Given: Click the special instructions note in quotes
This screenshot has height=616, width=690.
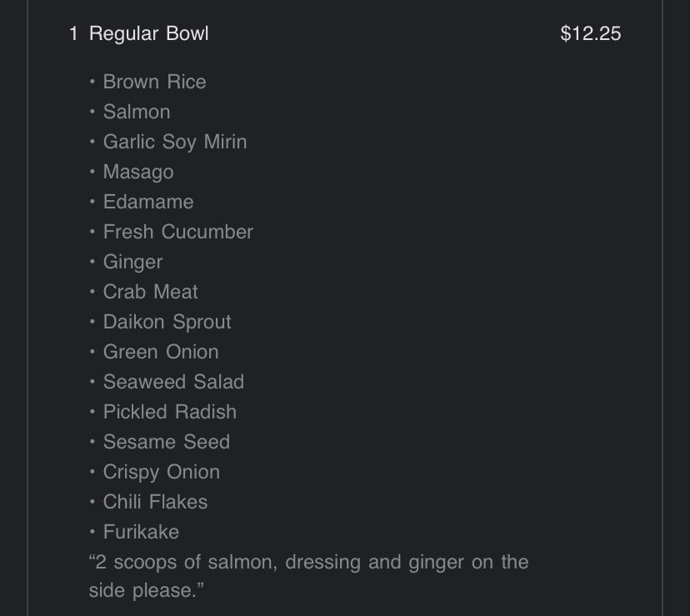Looking at the screenshot, I should [x=308, y=575].
